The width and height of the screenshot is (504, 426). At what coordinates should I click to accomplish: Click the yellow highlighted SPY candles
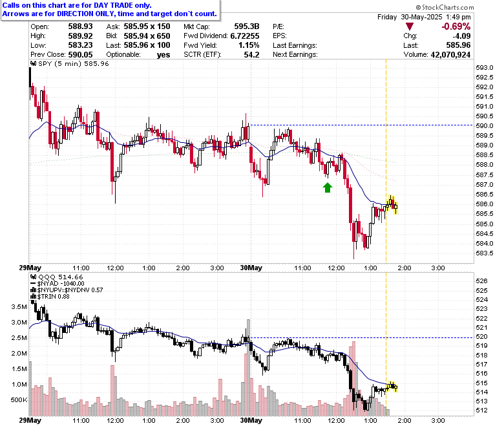(x=391, y=204)
